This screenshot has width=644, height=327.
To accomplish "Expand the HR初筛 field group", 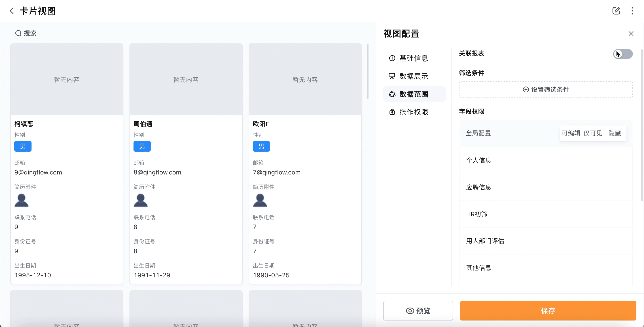I will coord(546,214).
